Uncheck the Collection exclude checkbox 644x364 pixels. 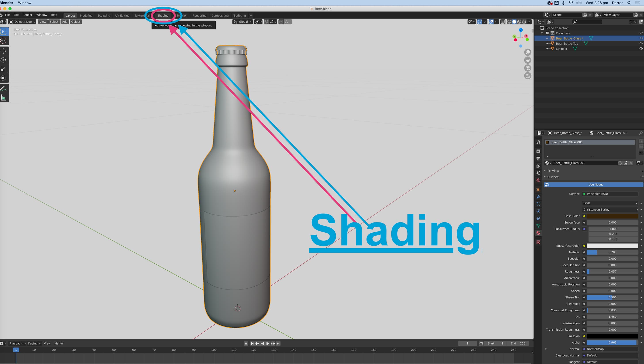(547, 33)
